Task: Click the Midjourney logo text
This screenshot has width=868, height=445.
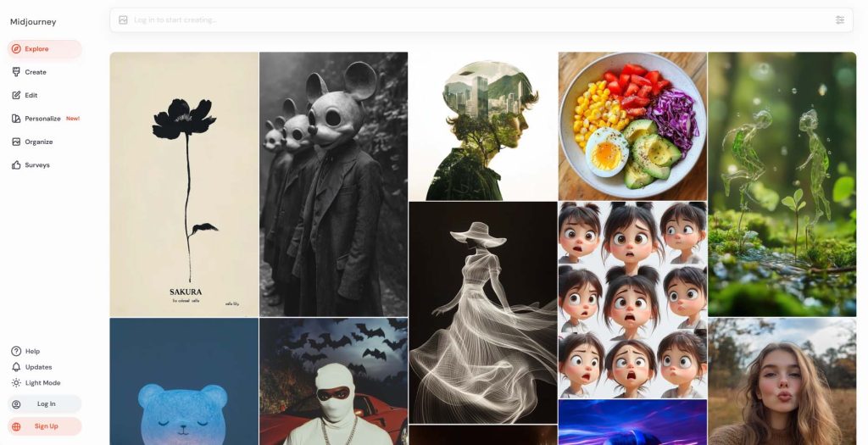Action: 33,22
